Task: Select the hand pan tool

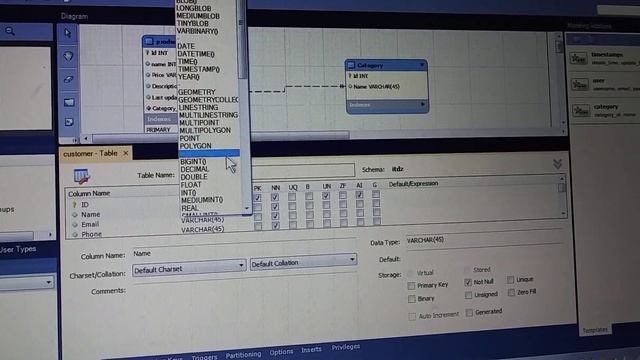Action: point(68,56)
